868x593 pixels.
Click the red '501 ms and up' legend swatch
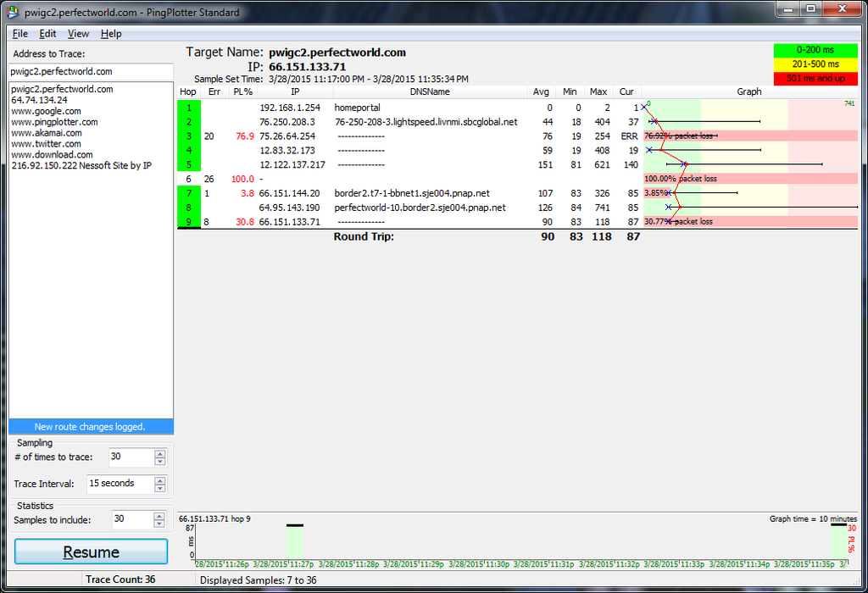815,79
